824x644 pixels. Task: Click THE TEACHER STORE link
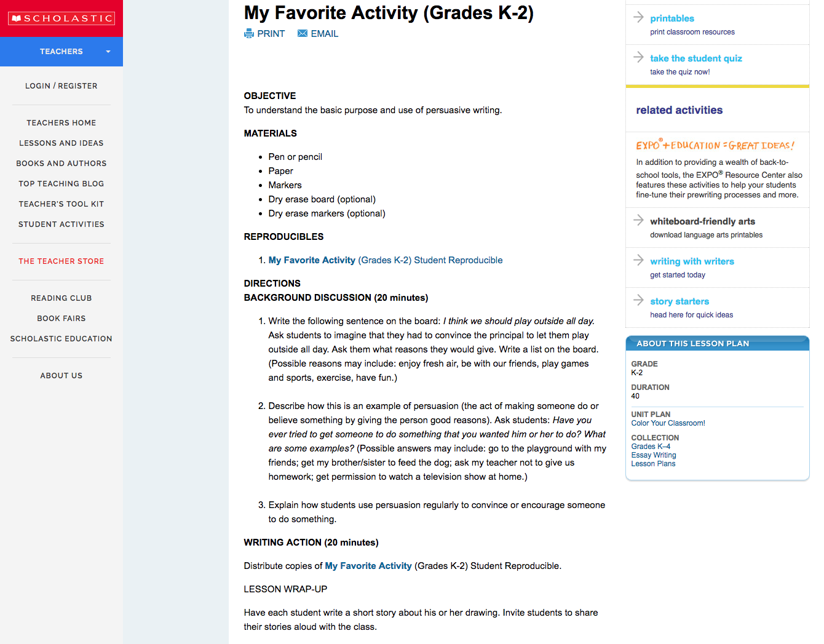61,261
